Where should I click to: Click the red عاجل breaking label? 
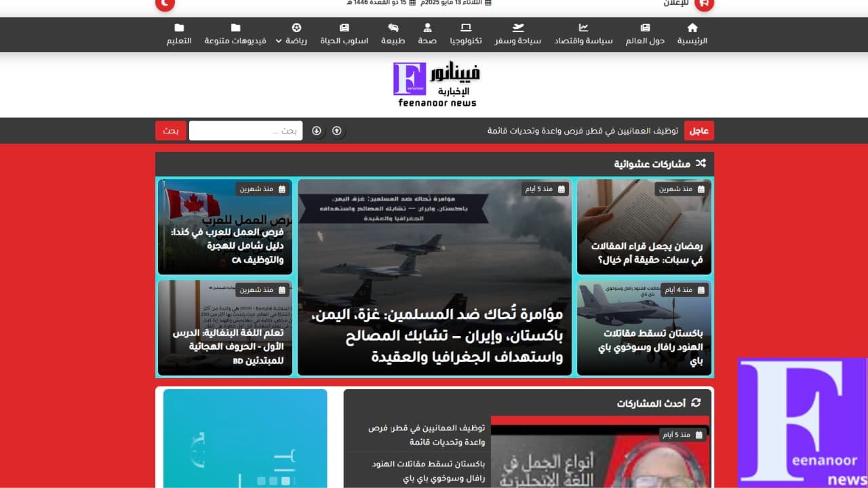pyautogui.click(x=699, y=131)
